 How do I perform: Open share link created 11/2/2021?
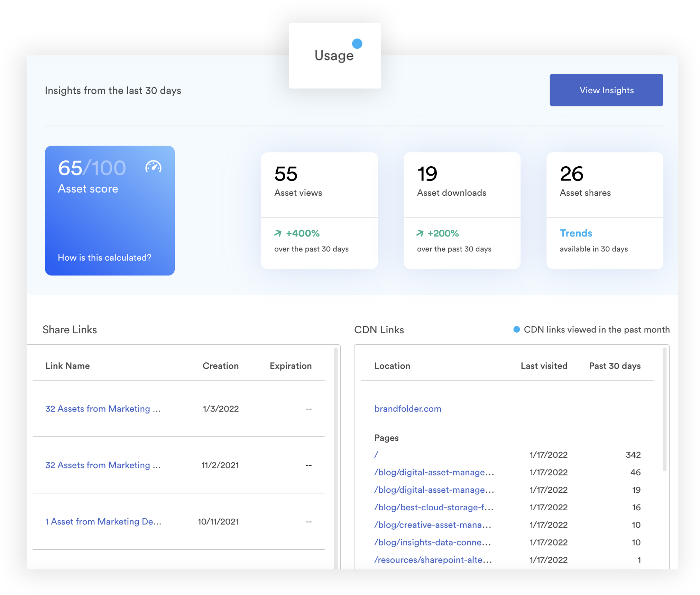click(x=103, y=465)
